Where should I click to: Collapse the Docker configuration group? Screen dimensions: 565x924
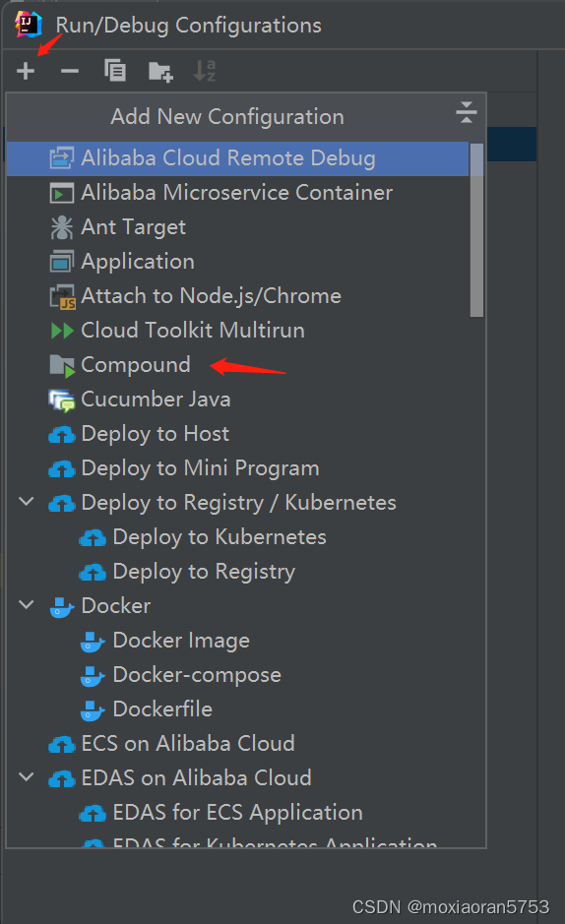[26, 604]
